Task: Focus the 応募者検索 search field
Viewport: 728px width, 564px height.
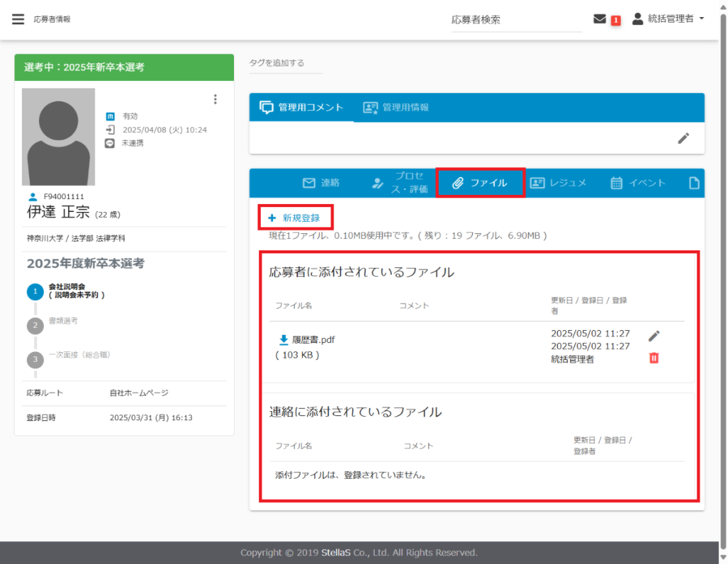Action: click(x=516, y=20)
